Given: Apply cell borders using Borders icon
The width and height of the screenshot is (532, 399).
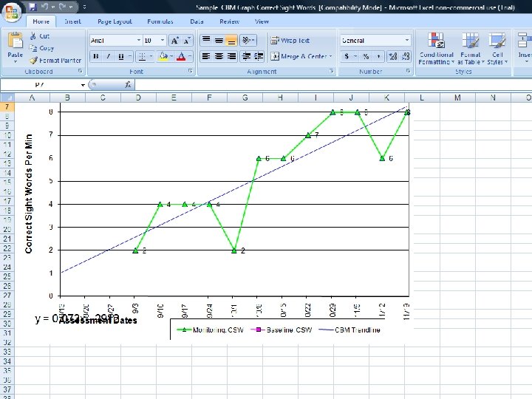Looking at the screenshot, I should [142, 56].
